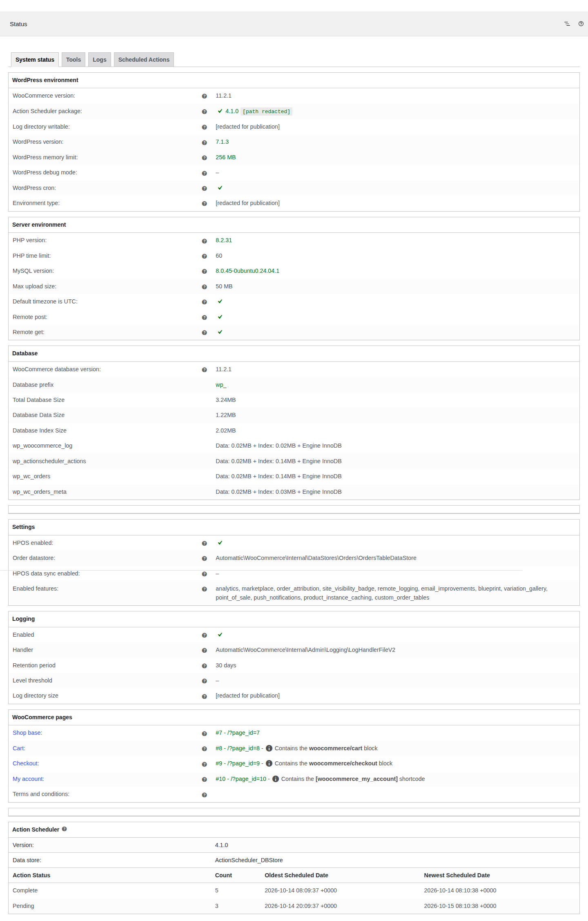Show help tip for WordPress cron
Image resolution: width=588 pixels, height=921 pixels.
(x=204, y=188)
